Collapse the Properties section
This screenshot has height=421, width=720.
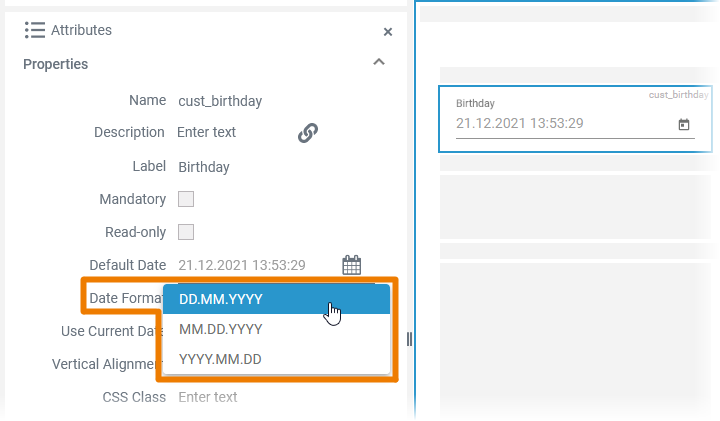(x=378, y=63)
